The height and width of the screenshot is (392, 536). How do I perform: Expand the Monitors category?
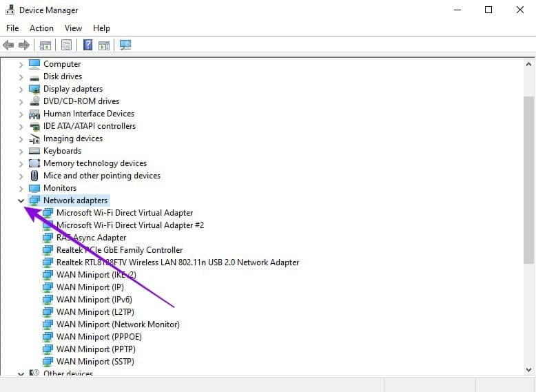click(21, 189)
